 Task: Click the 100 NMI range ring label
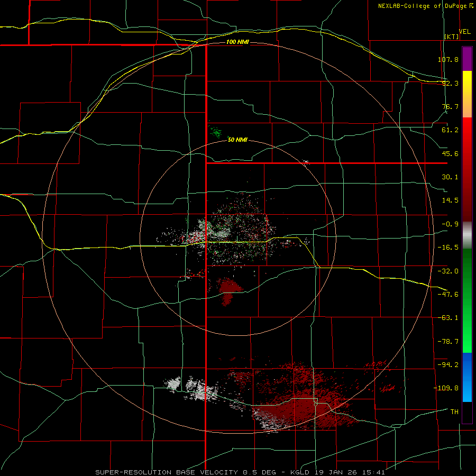coord(237,42)
